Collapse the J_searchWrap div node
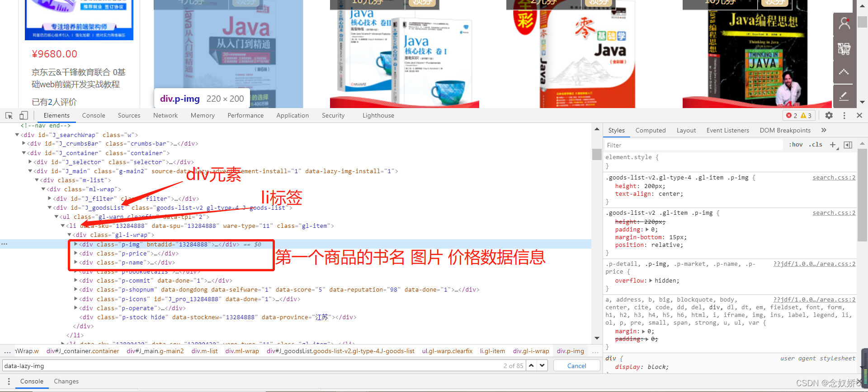 point(17,135)
